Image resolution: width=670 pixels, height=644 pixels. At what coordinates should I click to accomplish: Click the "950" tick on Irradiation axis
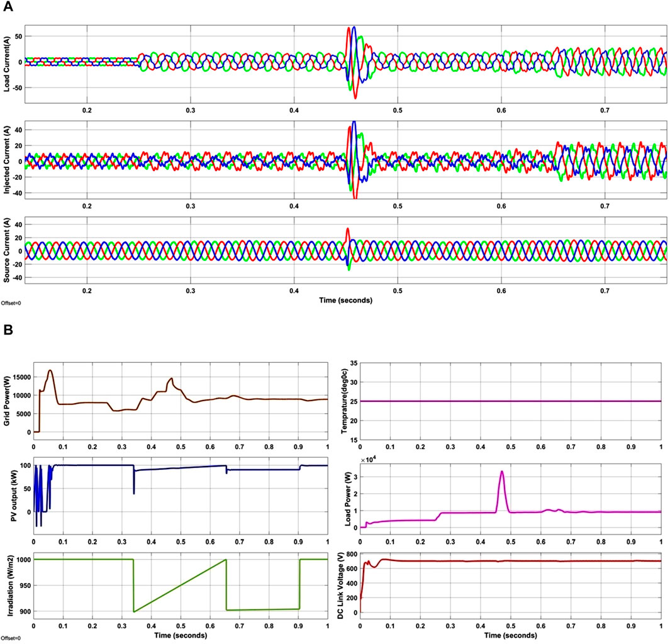click(26, 586)
